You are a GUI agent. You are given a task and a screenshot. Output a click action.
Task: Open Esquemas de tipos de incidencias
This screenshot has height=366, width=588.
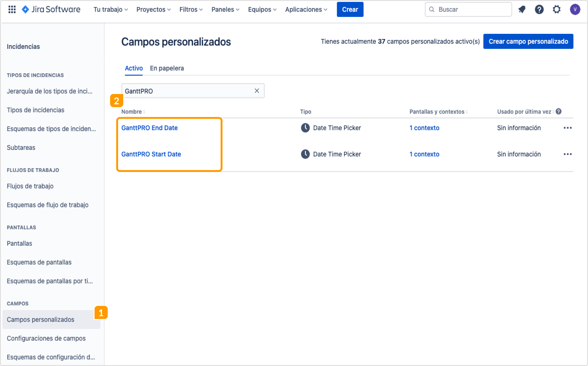click(x=51, y=129)
